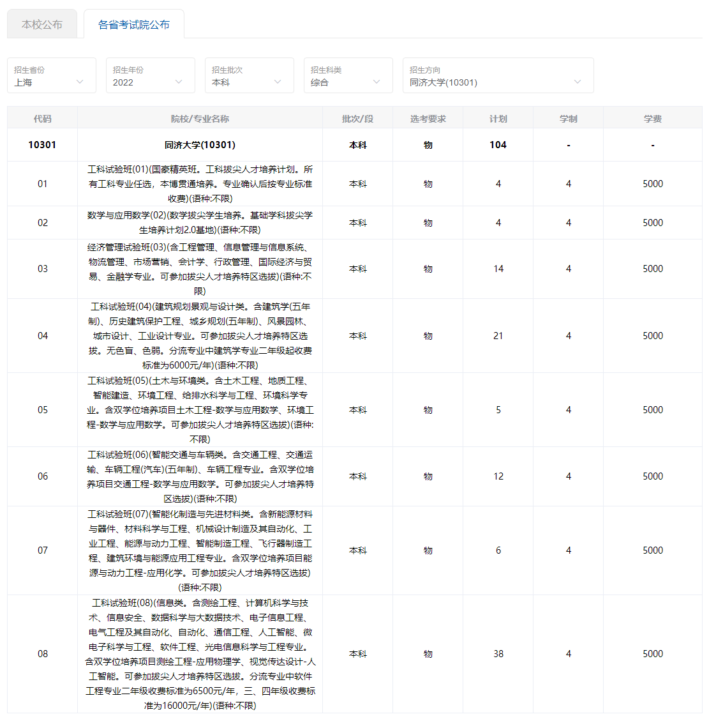This screenshot has width=709, height=728.
Task: Click chevron arrow in 招生科类 selector
Action: pyautogui.click(x=377, y=82)
